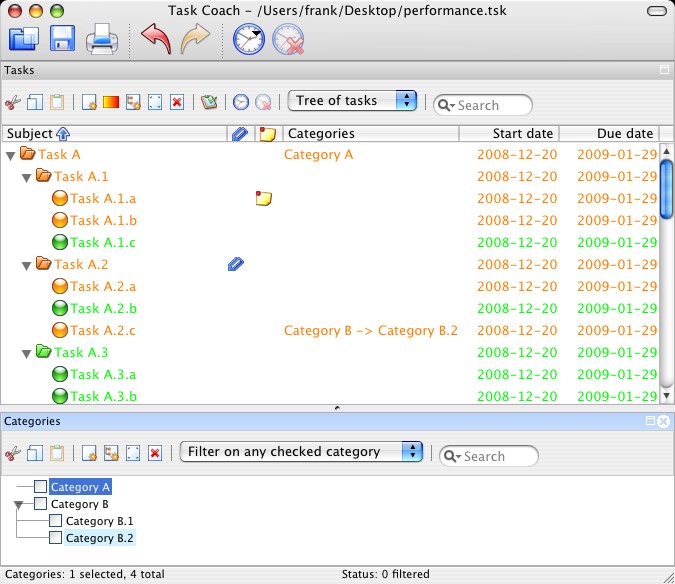
Task: Collapse the Task A.1 tree node
Action: tap(28, 177)
